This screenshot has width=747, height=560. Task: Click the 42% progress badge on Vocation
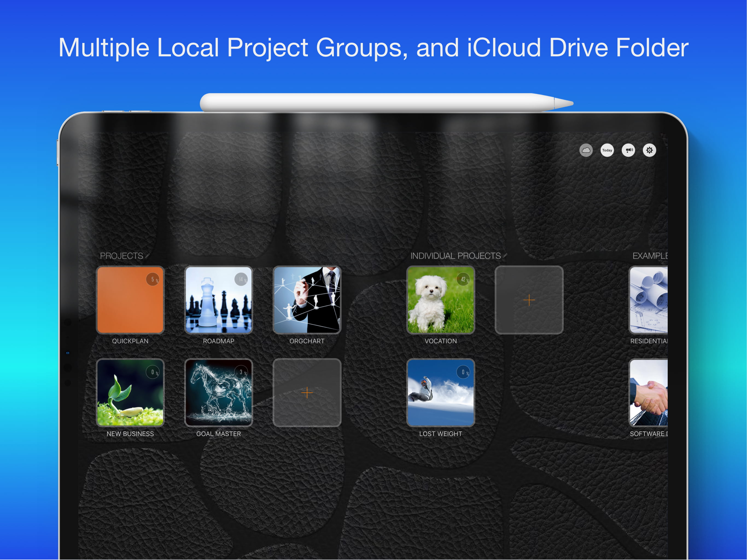click(x=463, y=279)
